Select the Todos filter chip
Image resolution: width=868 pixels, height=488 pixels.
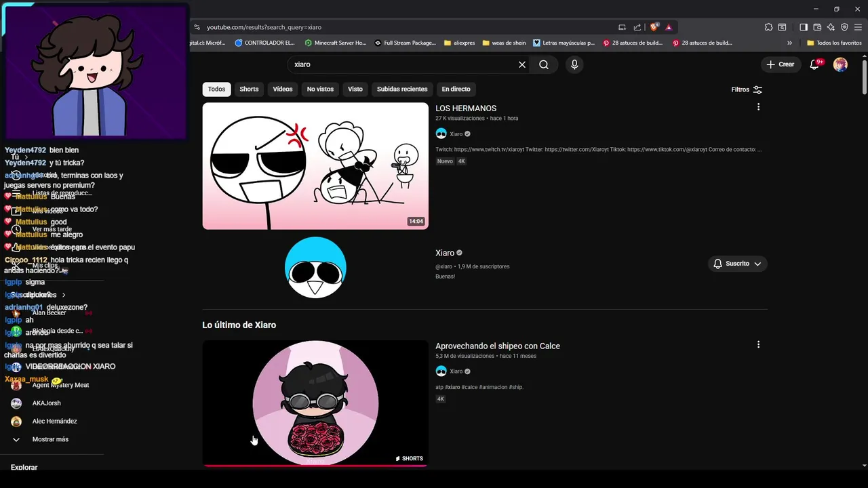click(216, 89)
